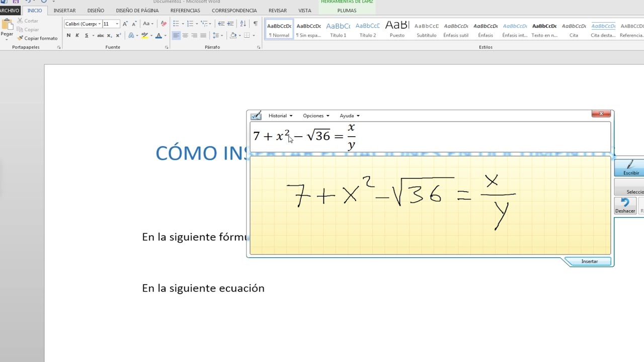The image size is (644, 362).
Task: Click the Deshacer undo button
Action: pyautogui.click(x=625, y=206)
